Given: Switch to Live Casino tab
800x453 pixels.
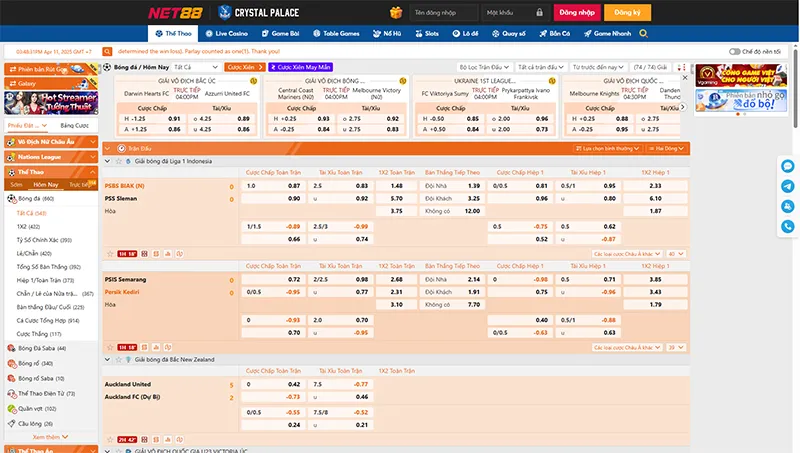Looking at the screenshot, I should point(227,34).
